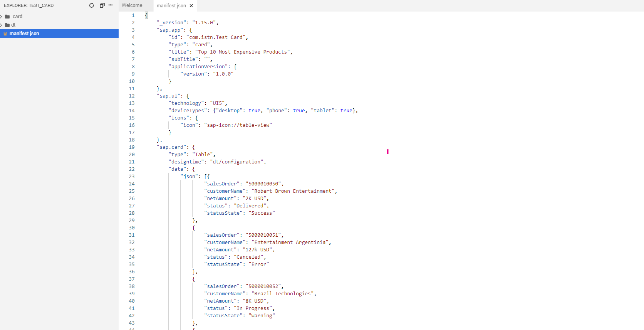This screenshot has height=330, width=644.
Task: Click the "In Progress" status value
Action: pyautogui.click(x=253, y=308)
